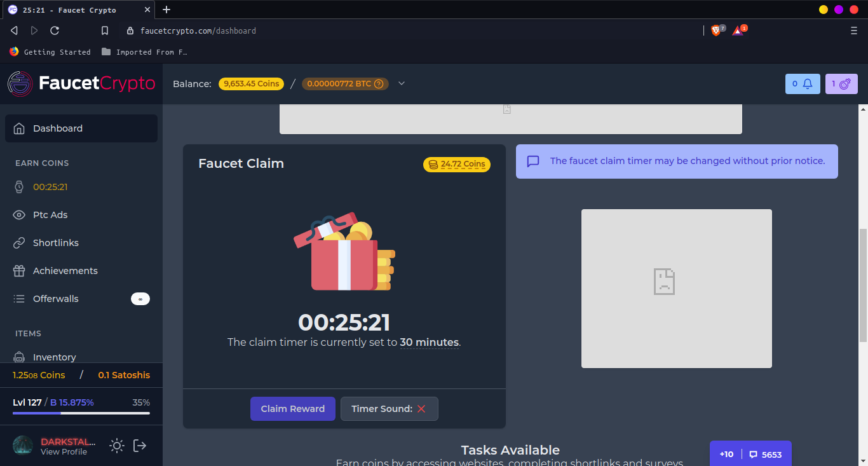Click the Claim Reward button

coord(293,409)
